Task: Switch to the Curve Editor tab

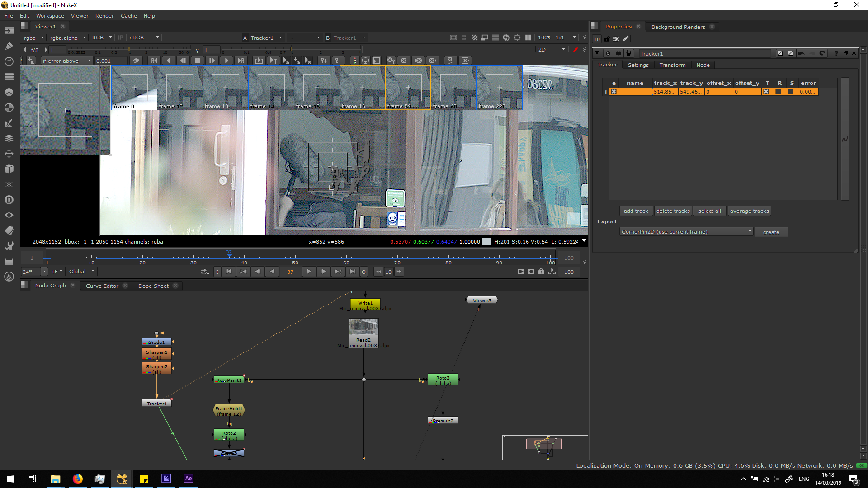Action: [x=102, y=286]
